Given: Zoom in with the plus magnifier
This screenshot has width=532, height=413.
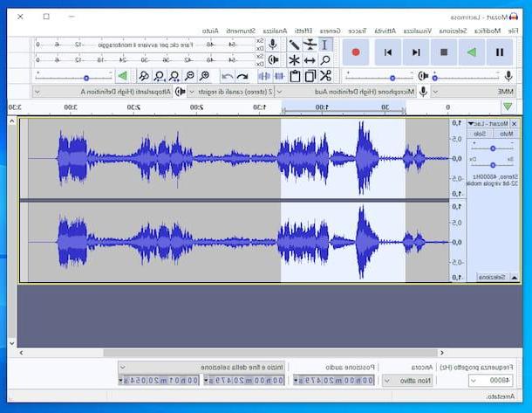Looking at the screenshot, I should 205,76.
